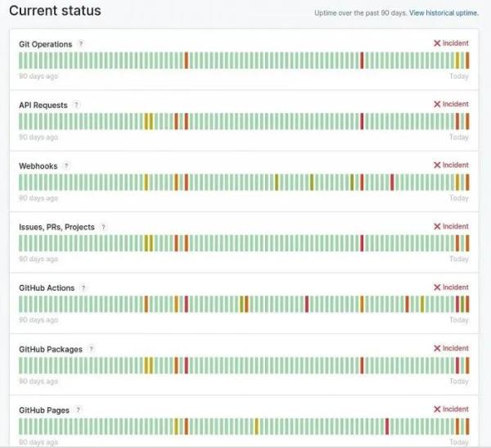Screen dimensions: 491x448
Task: Click first bar in GitHub Actions timeline
Action: [20, 304]
